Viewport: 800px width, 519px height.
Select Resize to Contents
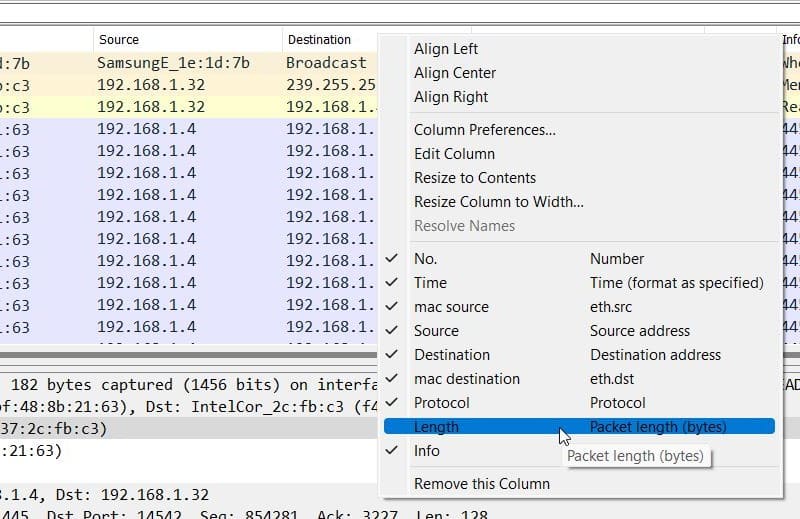[475, 178]
